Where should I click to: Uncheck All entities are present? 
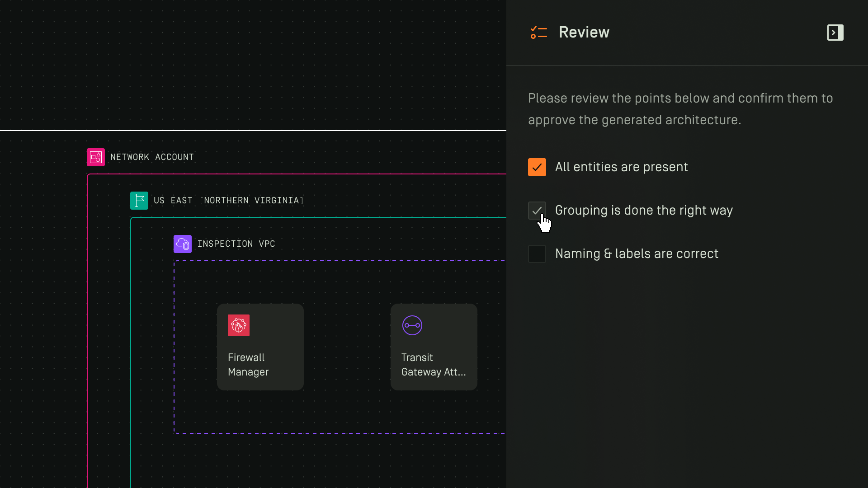[x=537, y=167]
